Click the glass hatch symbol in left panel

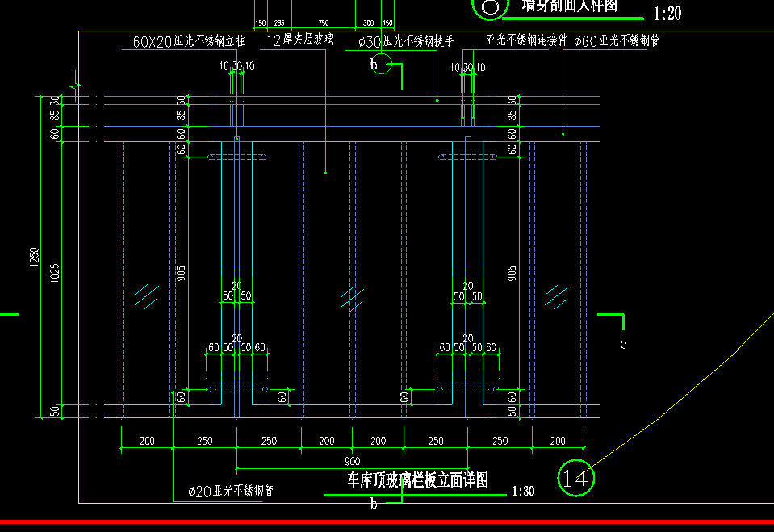tap(146, 296)
